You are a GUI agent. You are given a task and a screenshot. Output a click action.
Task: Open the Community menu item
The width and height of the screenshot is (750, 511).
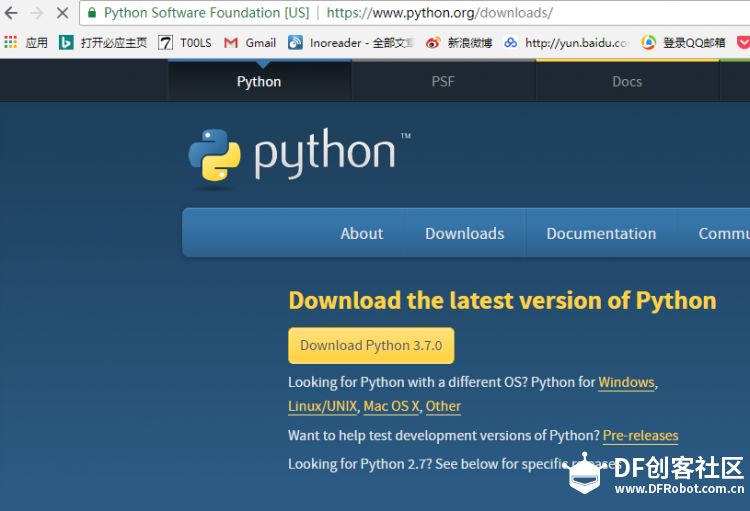724,233
